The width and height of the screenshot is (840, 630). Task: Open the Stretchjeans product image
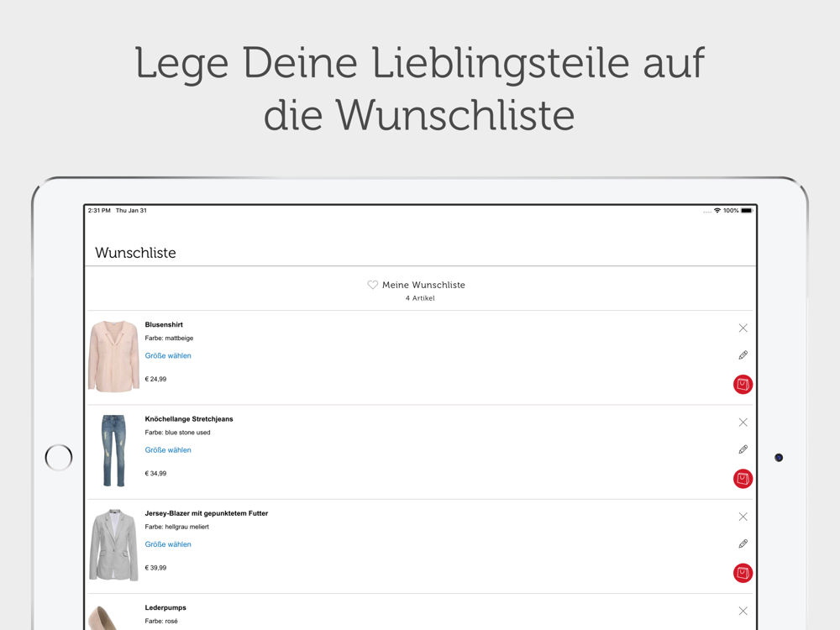[x=113, y=450]
